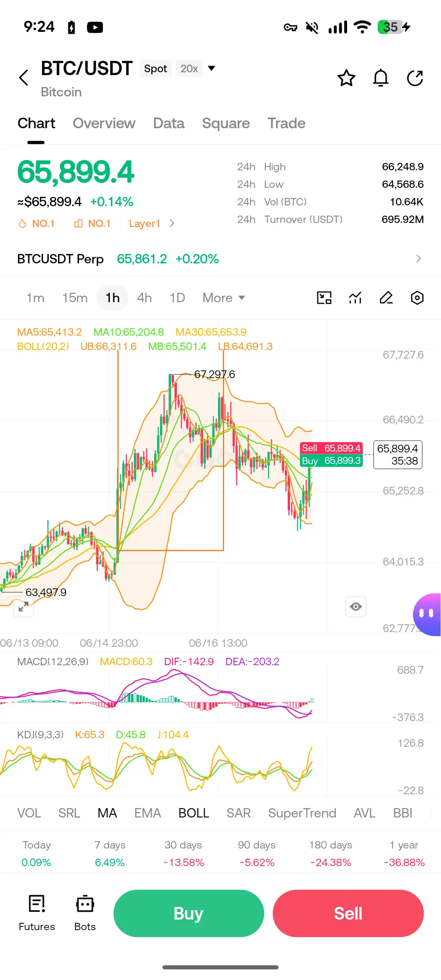This screenshot has height=980, width=441.
Task: Toggle BOLL indicator
Action: coord(194,813)
